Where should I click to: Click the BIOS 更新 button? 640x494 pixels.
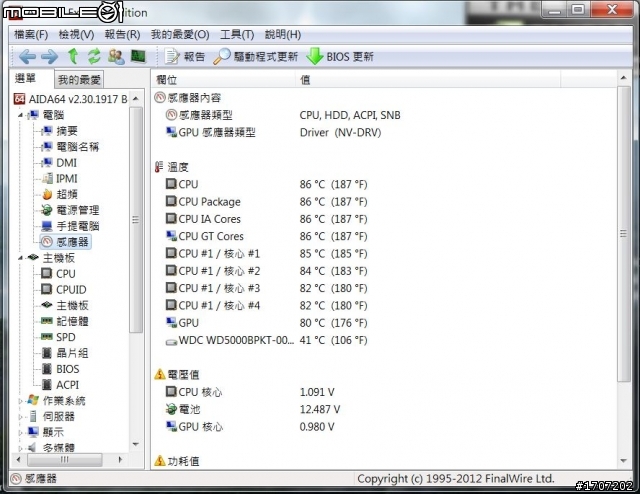(x=340, y=57)
